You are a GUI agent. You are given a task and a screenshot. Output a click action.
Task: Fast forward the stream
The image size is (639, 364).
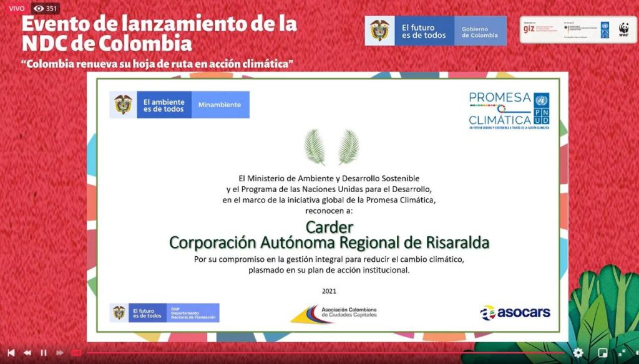[59, 353]
